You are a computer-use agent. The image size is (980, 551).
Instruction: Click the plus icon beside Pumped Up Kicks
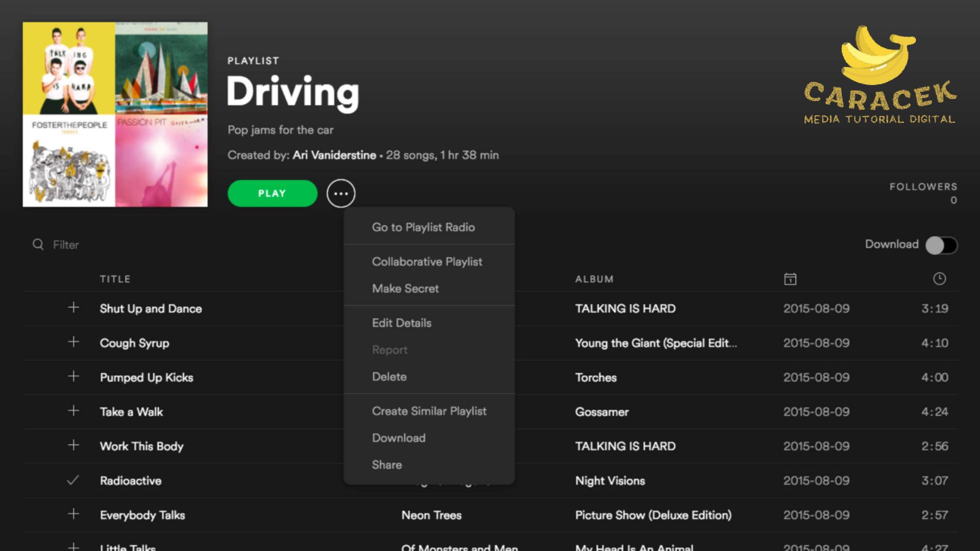point(73,376)
